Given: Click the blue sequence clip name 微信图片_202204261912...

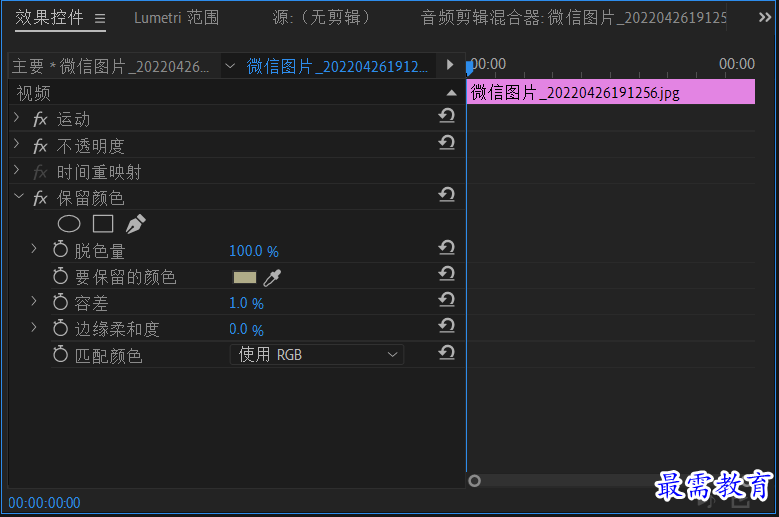Looking at the screenshot, I should [x=337, y=66].
